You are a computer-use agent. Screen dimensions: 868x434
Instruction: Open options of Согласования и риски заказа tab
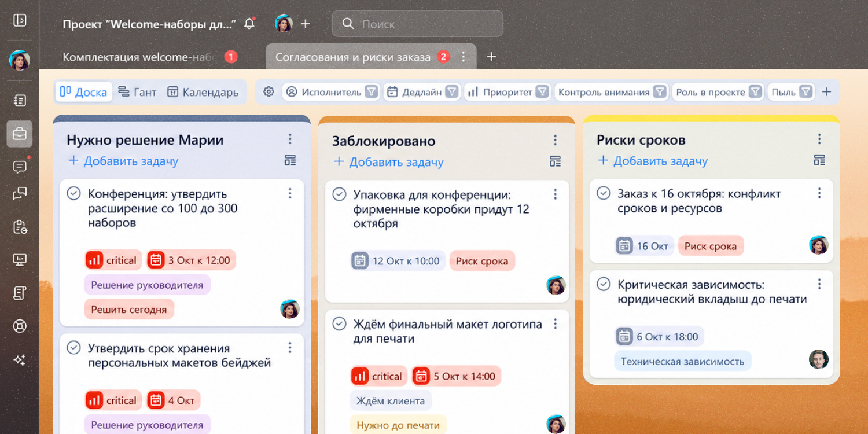(463, 57)
